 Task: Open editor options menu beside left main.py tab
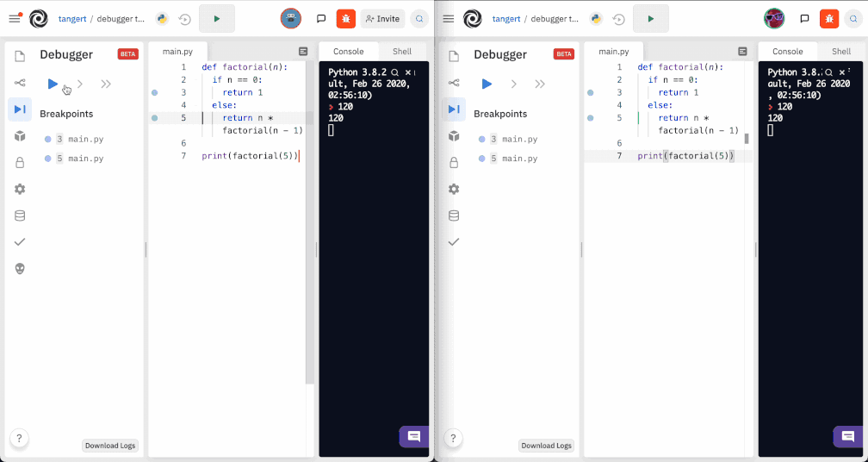point(303,52)
